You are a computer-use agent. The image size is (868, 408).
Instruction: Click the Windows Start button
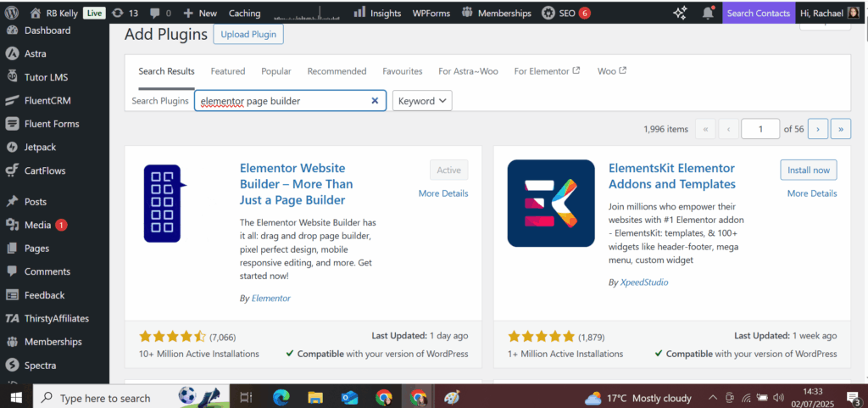coord(15,398)
